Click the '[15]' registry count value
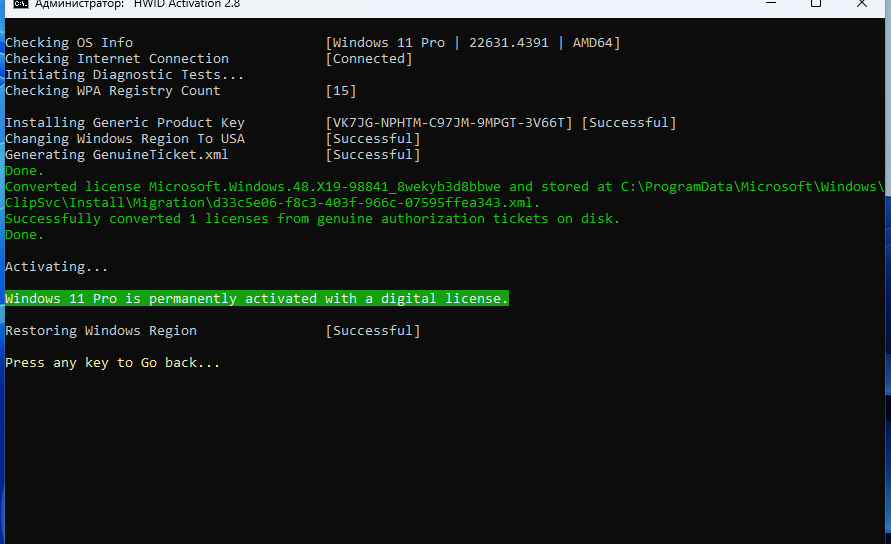This screenshot has width=891, height=544. (341, 91)
